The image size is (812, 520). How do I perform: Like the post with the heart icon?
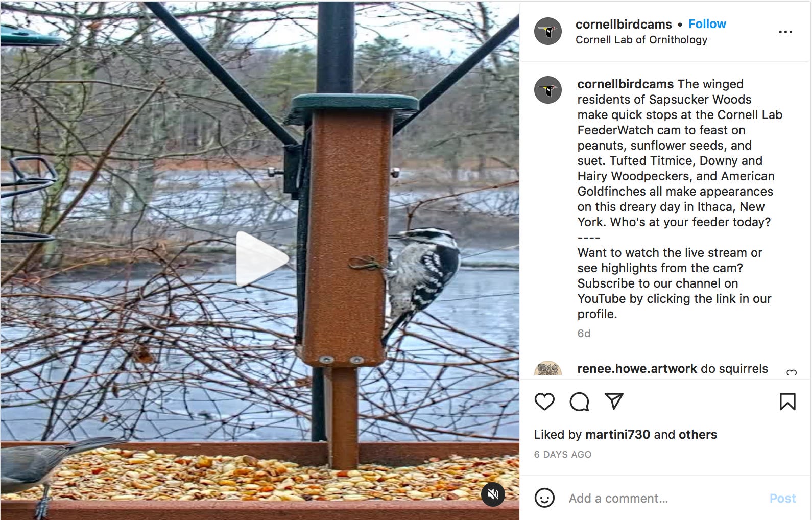coord(544,401)
